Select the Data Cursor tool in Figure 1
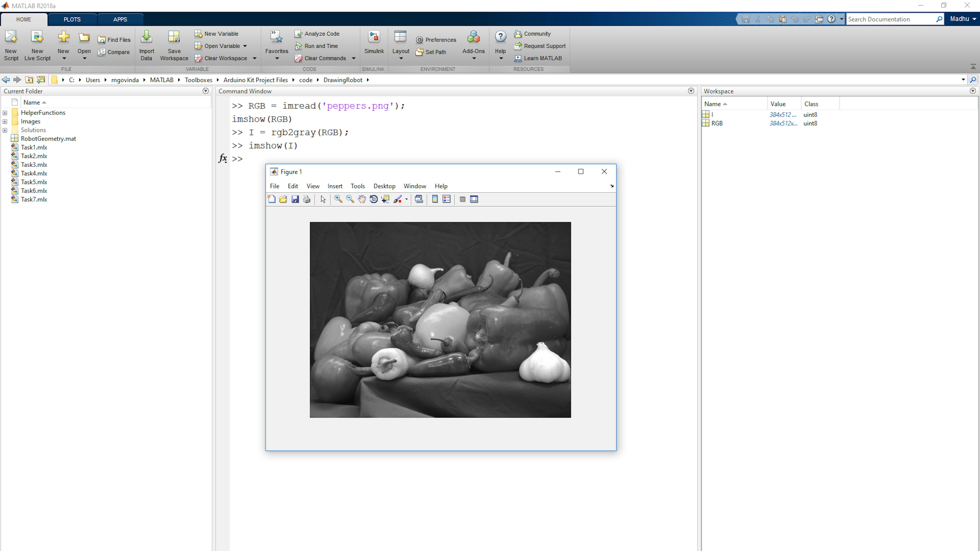This screenshot has height=551, width=980. pos(385,199)
